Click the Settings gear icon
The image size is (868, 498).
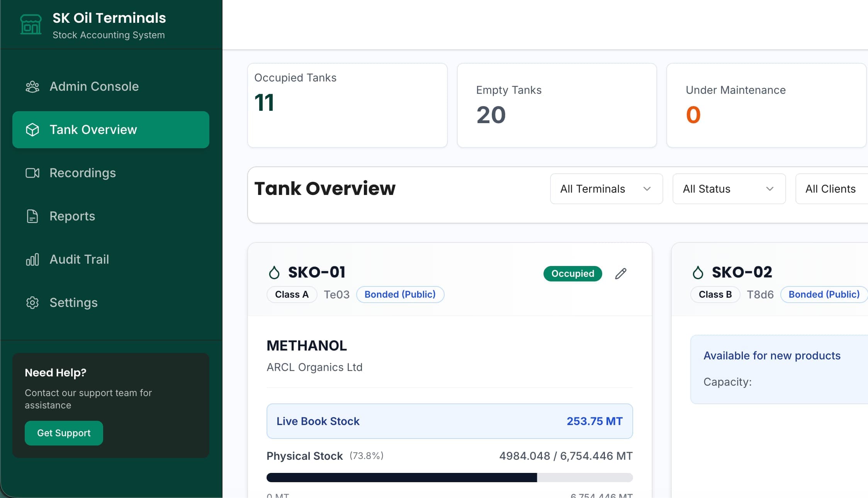32,303
